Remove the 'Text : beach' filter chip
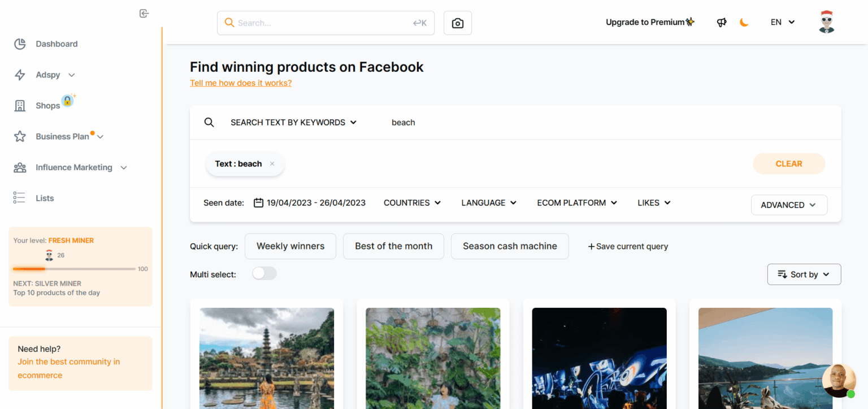 point(272,164)
